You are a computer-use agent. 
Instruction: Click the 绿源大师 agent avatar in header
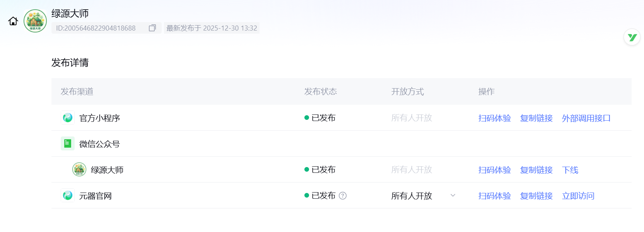coord(35,21)
